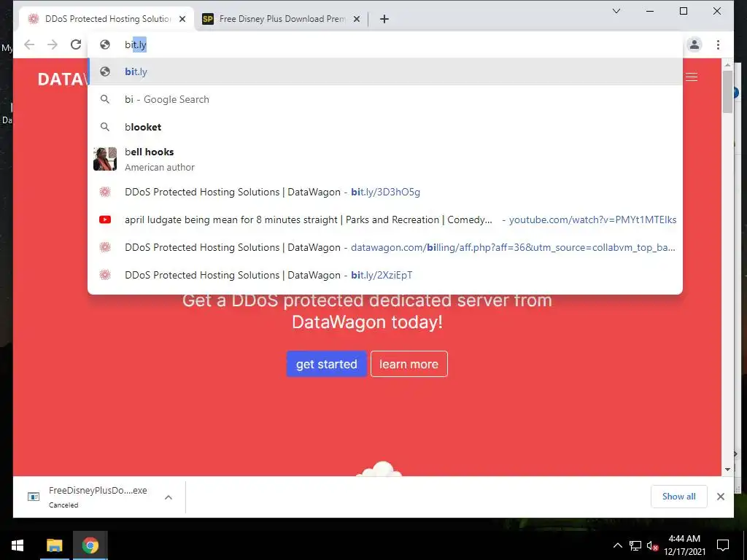
Task: Click the scrollbar down arrow
Action: click(x=727, y=470)
